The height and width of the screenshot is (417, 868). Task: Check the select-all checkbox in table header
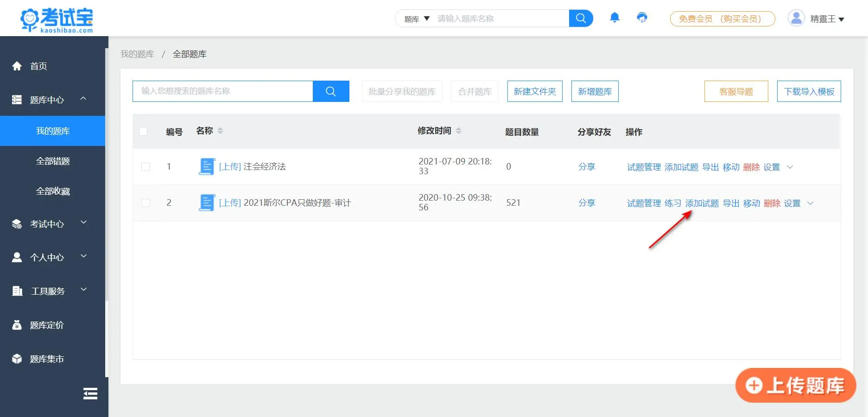143,132
